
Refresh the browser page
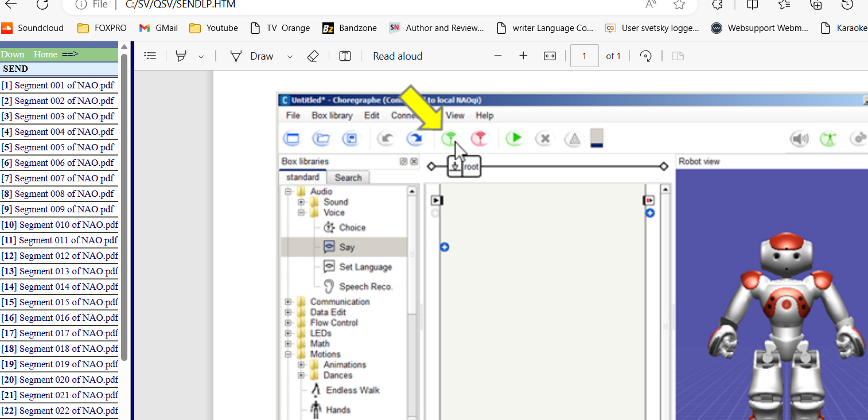pos(42,5)
